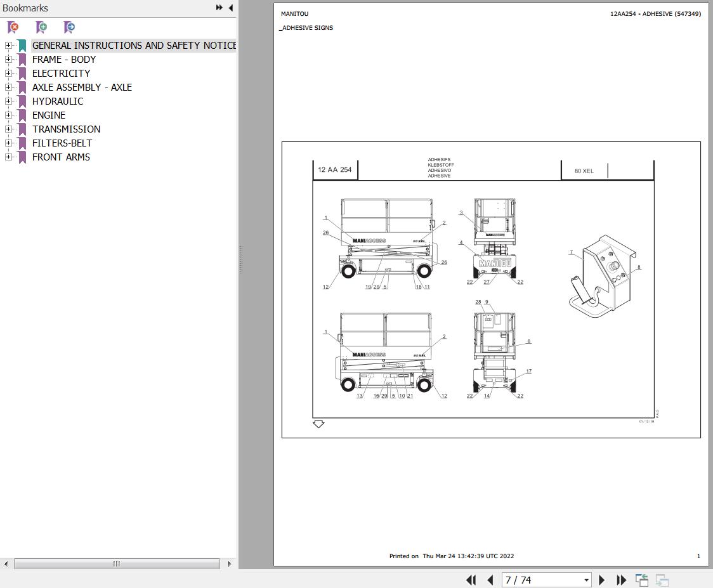Click the 12AA254 - ADHESIVE (547349) header
The image size is (713, 588).
point(655,14)
